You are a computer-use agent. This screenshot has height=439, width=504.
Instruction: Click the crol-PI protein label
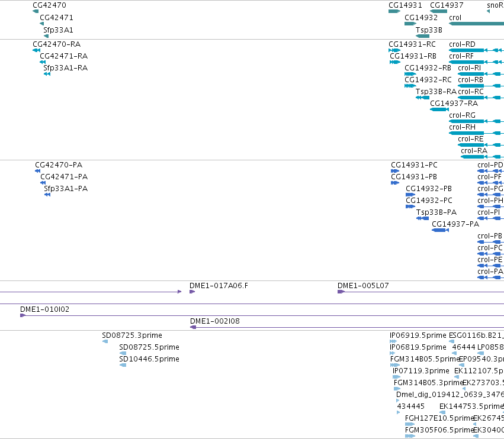point(489,212)
